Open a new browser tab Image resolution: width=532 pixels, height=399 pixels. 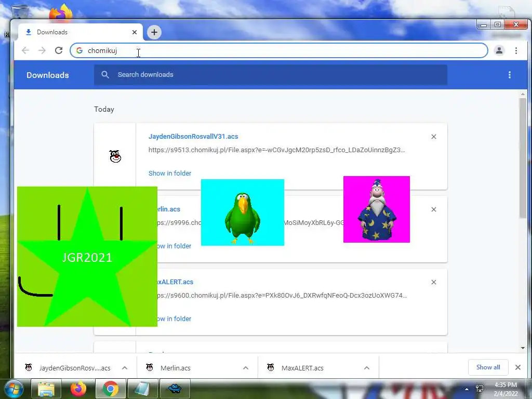point(154,32)
